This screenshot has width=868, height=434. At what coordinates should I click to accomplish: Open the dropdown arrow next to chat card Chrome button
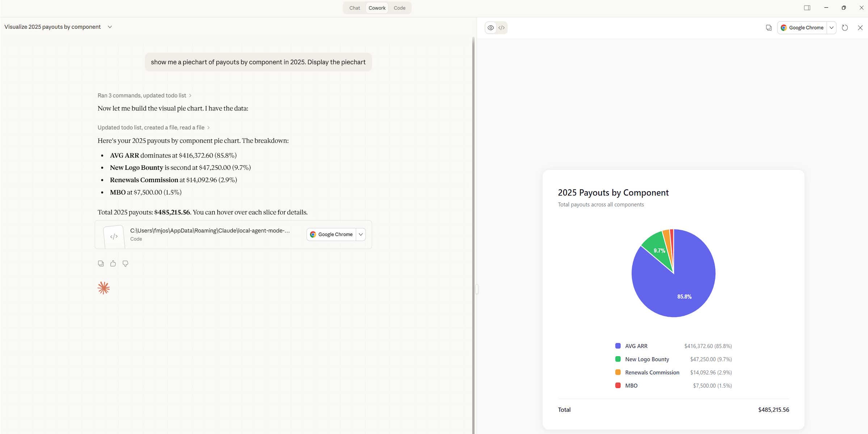[x=361, y=235]
